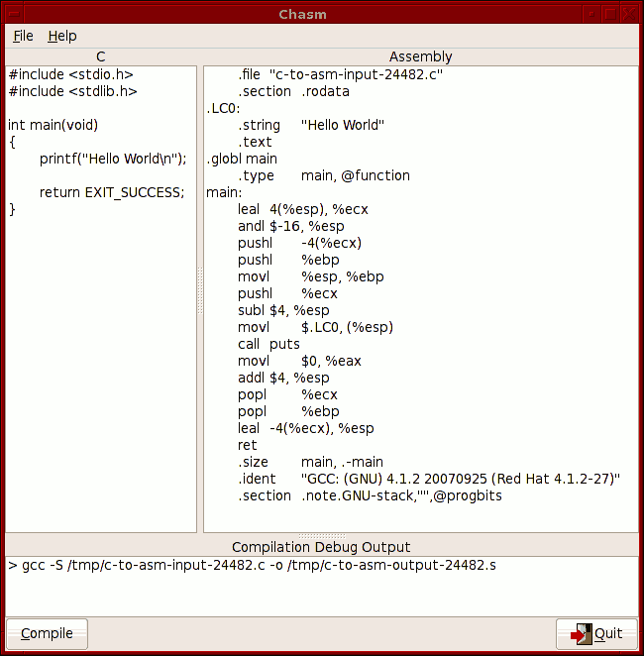The image size is (644, 656).
Task: Open the Help menu
Action: point(62,36)
